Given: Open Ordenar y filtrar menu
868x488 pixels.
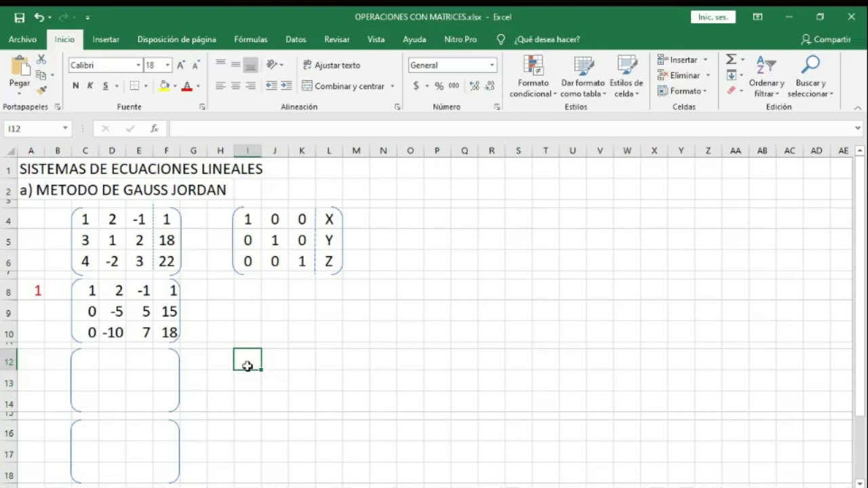Looking at the screenshot, I should 766,76.
